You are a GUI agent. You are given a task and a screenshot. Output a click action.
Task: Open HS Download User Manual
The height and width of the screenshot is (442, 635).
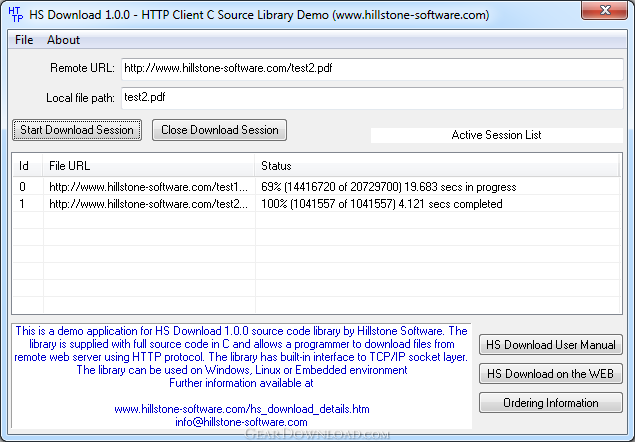click(x=551, y=345)
